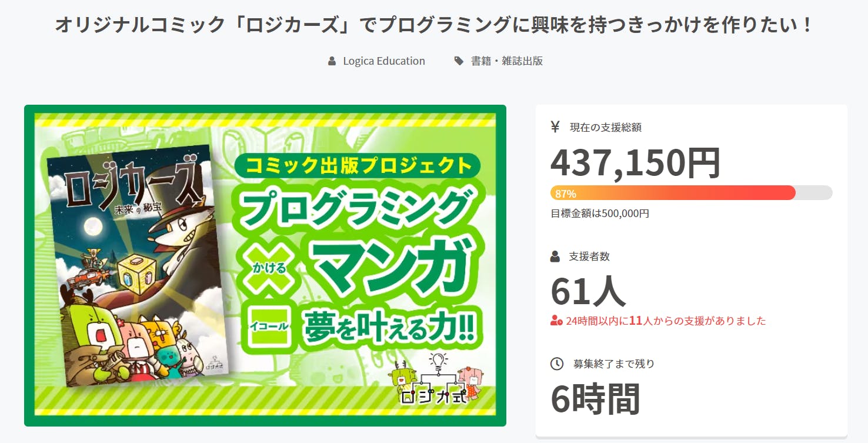Click the supporter person icon beside 支援者数

point(555,257)
